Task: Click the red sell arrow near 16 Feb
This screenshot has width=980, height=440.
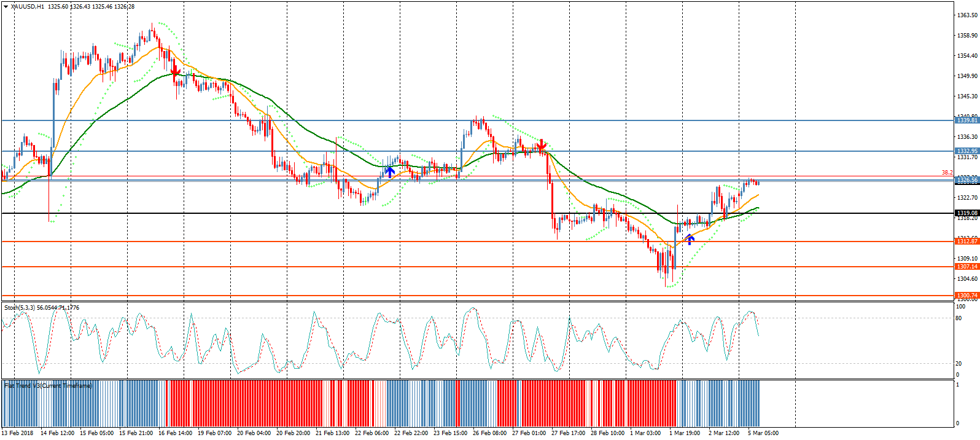Action: [176, 73]
